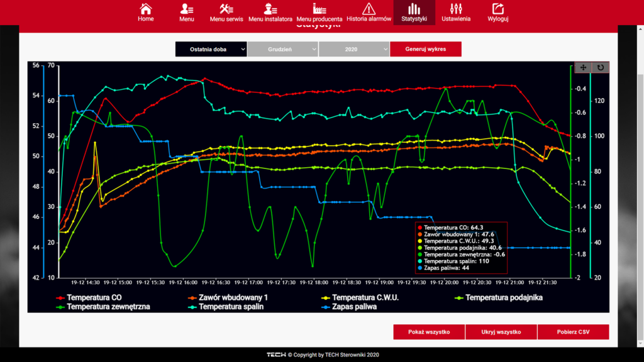Open Menu producenta factory icon
Screen dimensions: 644x362
[x=319, y=9]
